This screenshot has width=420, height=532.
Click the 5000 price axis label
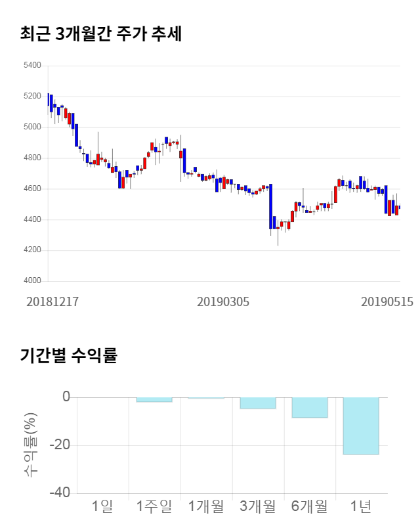(x=32, y=127)
